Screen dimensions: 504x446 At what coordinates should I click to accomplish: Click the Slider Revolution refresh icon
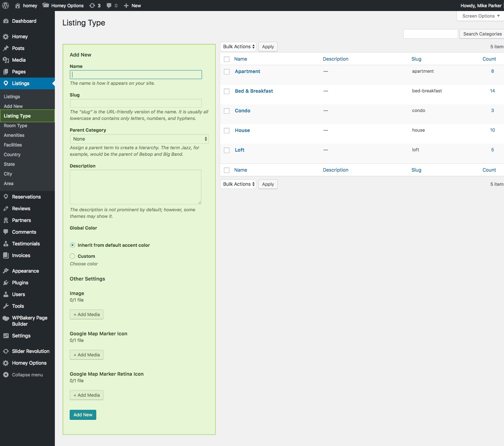point(6,351)
